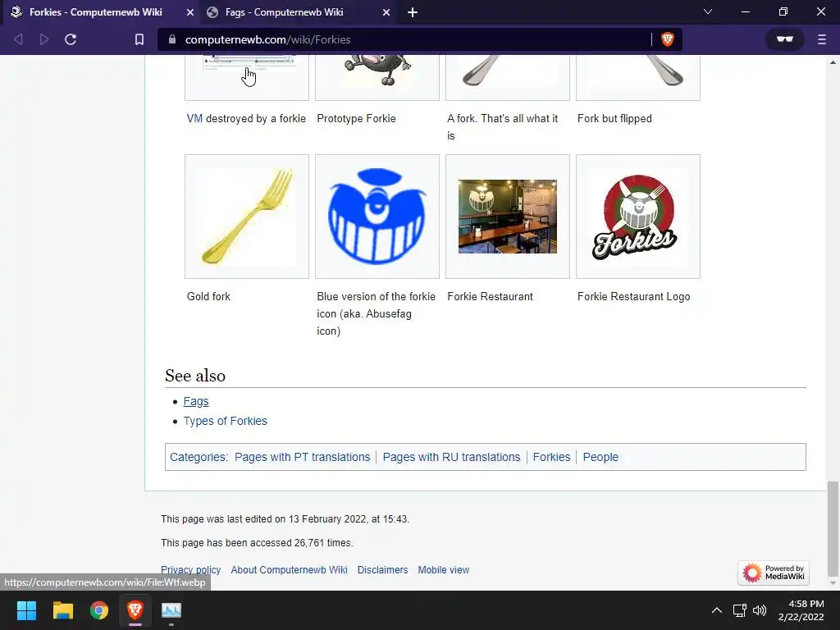840x630 pixels.
Task: Open About Computernewb Wiki link
Action: [x=290, y=570]
